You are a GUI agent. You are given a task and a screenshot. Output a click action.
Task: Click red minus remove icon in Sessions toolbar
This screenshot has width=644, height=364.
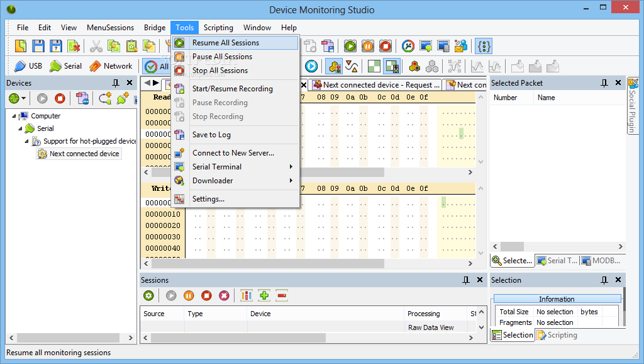[x=282, y=296]
